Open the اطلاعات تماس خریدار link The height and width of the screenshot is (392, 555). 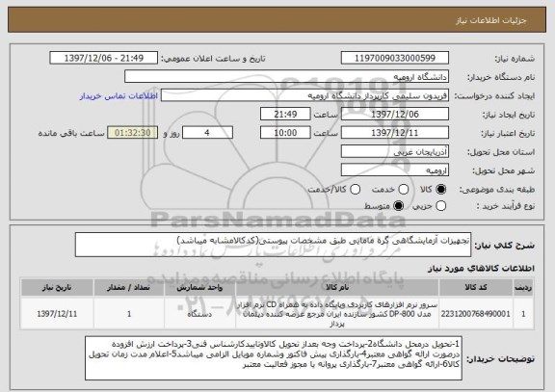click(x=119, y=96)
